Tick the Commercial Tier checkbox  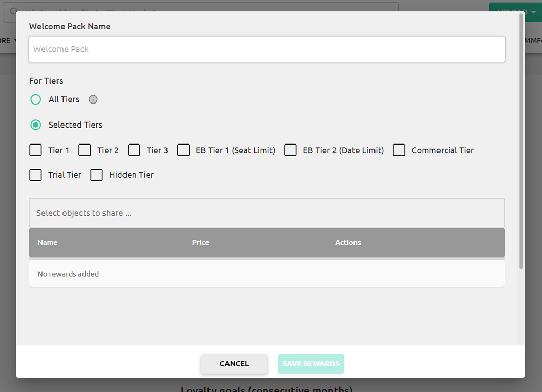pos(399,150)
